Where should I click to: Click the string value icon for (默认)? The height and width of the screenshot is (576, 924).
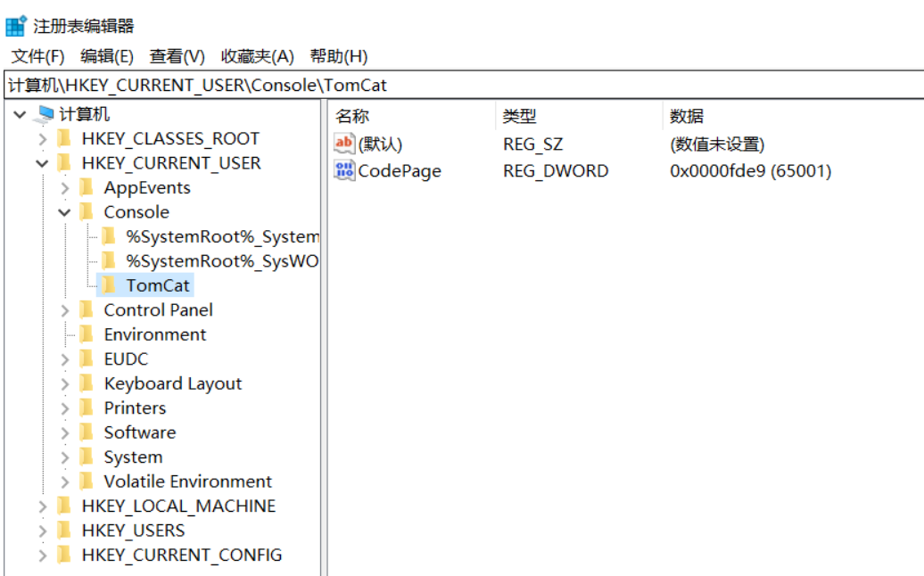click(344, 144)
